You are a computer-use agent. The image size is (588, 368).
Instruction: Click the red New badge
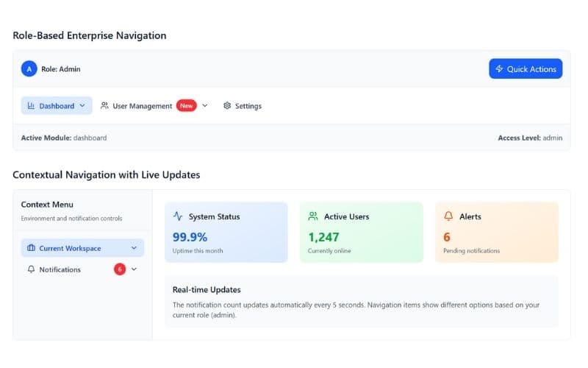click(x=187, y=106)
